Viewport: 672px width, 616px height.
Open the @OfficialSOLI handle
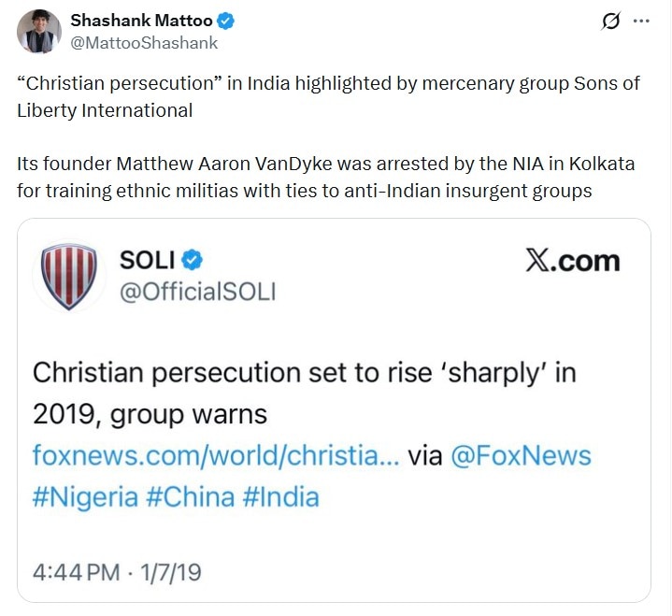197,292
